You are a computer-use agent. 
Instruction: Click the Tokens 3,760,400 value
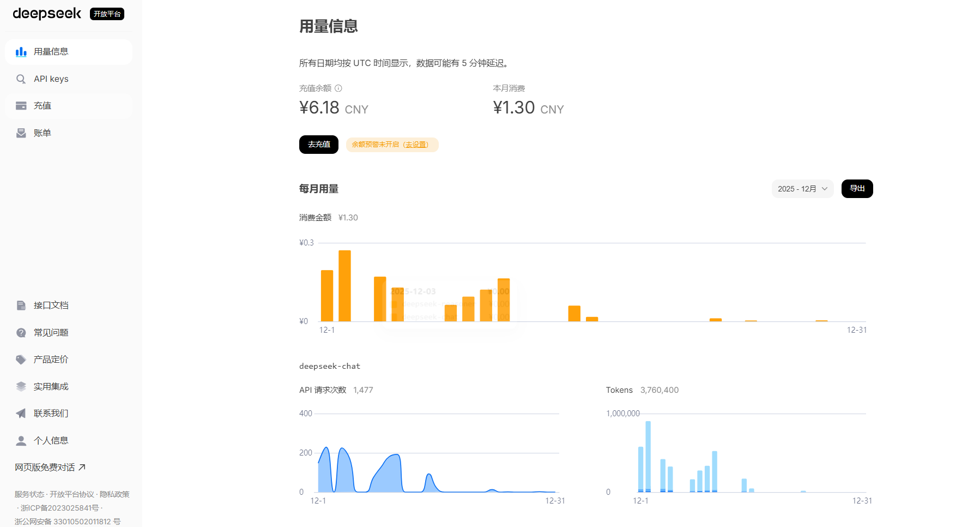pos(660,390)
